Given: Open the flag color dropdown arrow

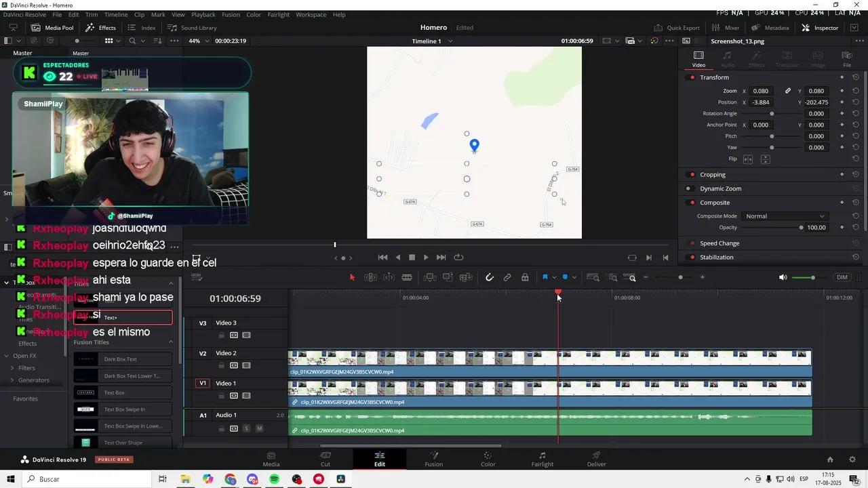Looking at the screenshot, I should click(554, 277).
